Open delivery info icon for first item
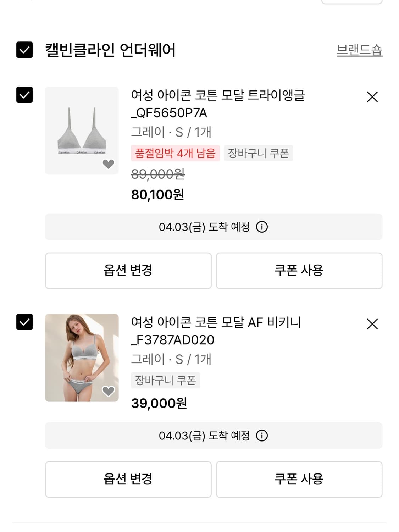This screenshot has height=532, width=399. pos(262,227)
